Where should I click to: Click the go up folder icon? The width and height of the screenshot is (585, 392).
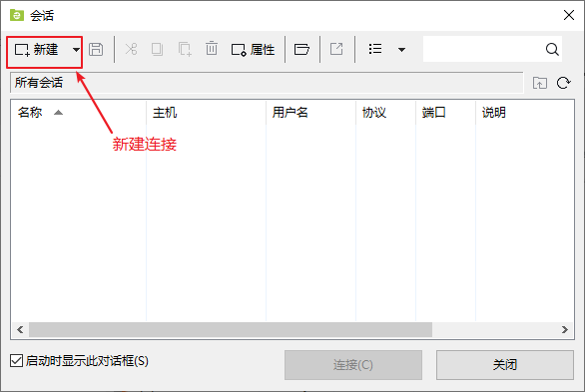tap(540, 83)
